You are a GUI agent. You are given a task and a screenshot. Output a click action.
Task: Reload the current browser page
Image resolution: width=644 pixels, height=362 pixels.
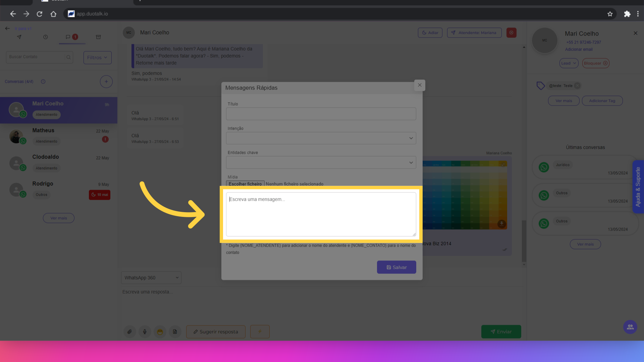(40, 14)
